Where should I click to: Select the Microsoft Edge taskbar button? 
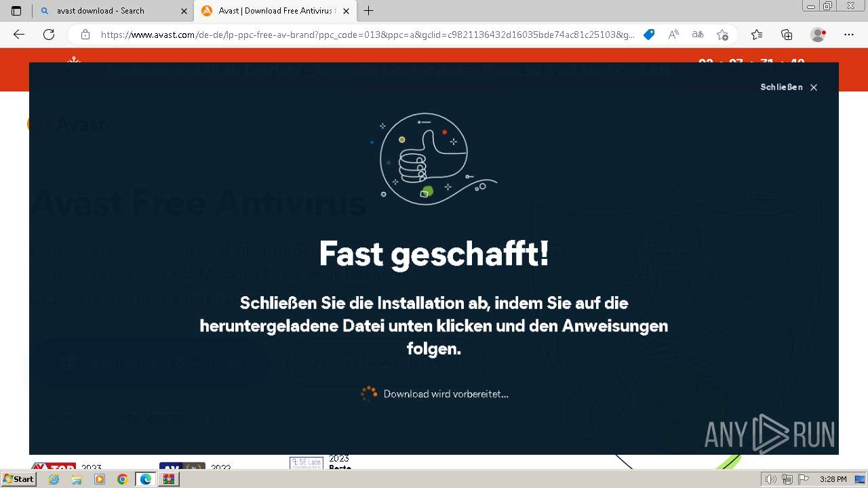[x=146, y=479]
